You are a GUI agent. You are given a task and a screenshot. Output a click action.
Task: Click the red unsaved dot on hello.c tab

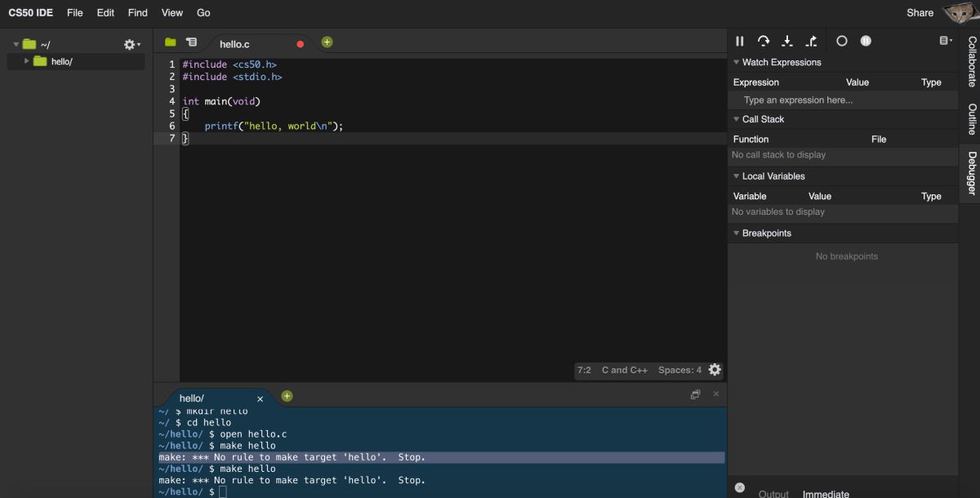pos(300,44)
